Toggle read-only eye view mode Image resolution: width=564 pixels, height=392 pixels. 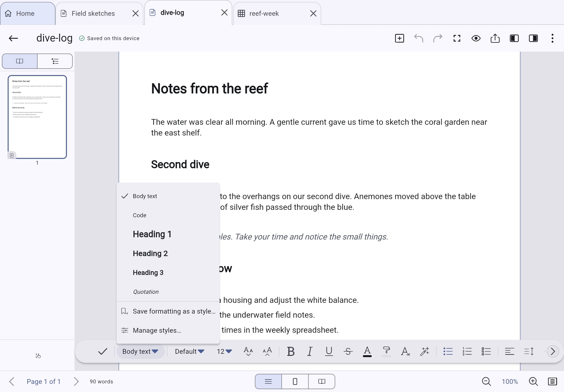pyautogui.click(x=476, y=38)
